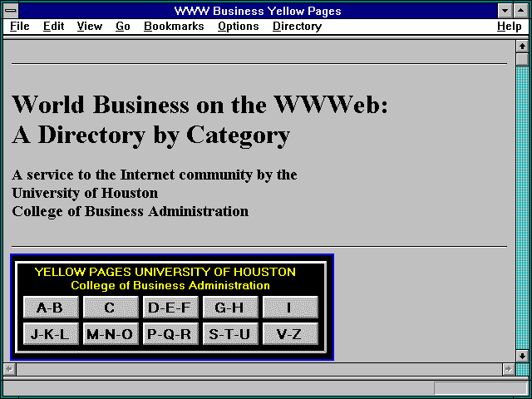Maximize the WWW Business Yellow Pages window
The height and width of the screenshot is (399, 532).
521,11
